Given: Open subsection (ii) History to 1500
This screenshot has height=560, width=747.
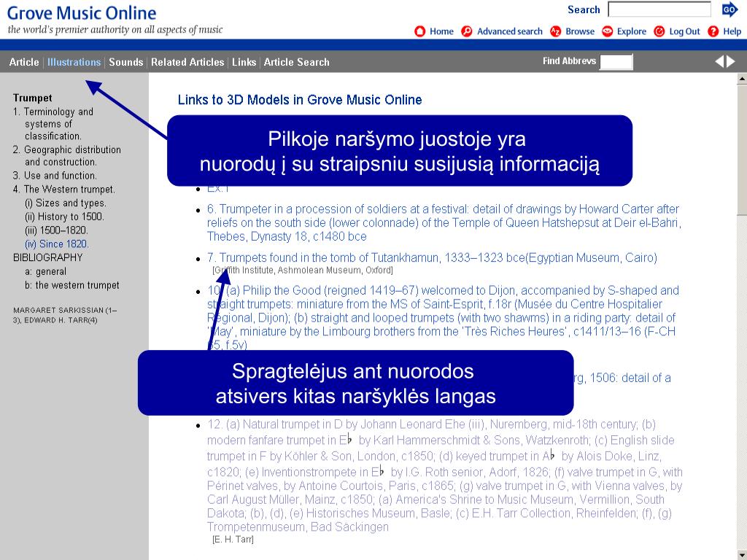Looking at the screenshot, I should click(x=64, y=217).
